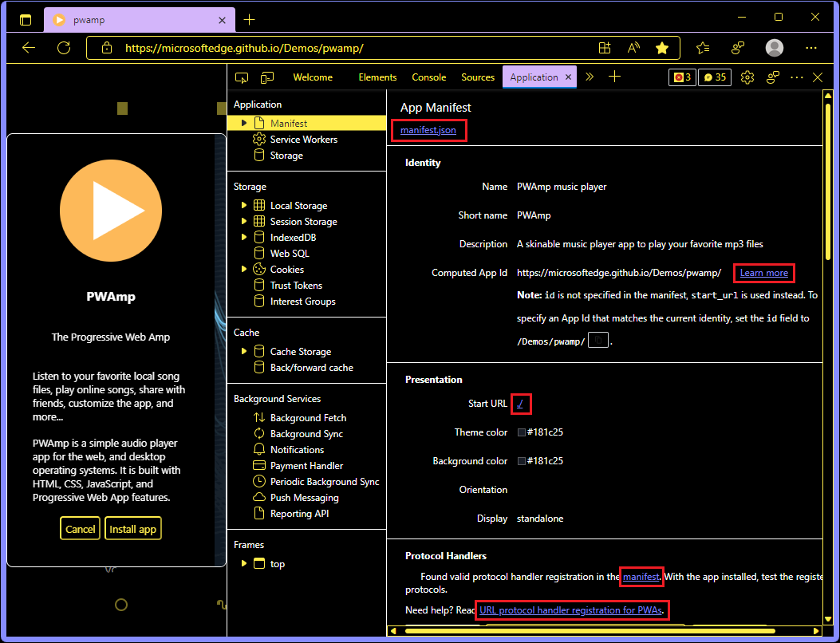Open the Start URL link

(520, 404)
